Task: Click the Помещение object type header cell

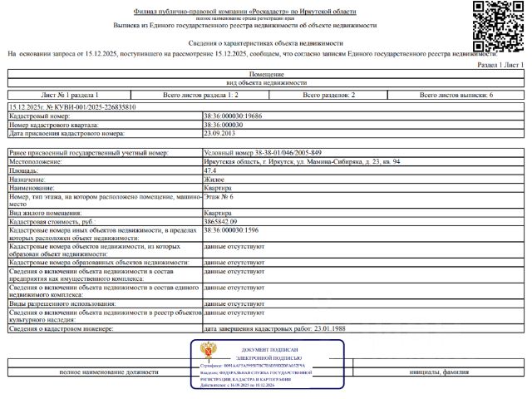Action: point(266,74)
